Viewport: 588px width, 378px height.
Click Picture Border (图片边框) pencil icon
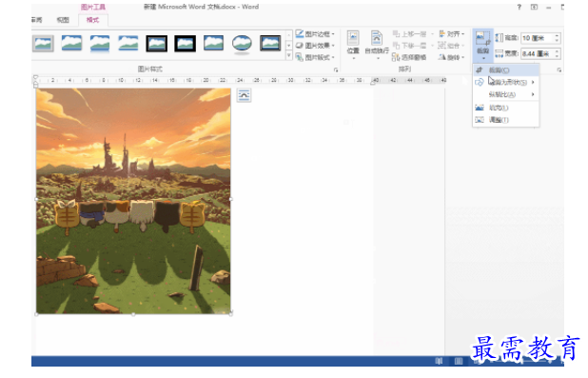click(300, 33)
